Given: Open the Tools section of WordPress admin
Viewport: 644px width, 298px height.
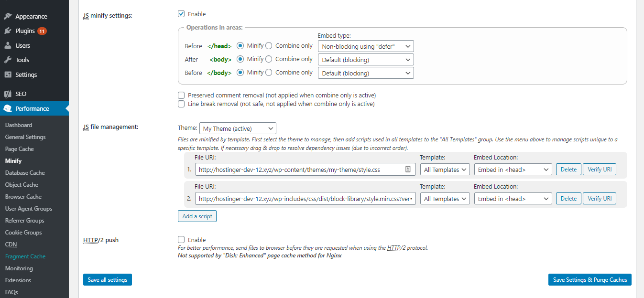Looking at the screenshot, I should click(21, 60).
